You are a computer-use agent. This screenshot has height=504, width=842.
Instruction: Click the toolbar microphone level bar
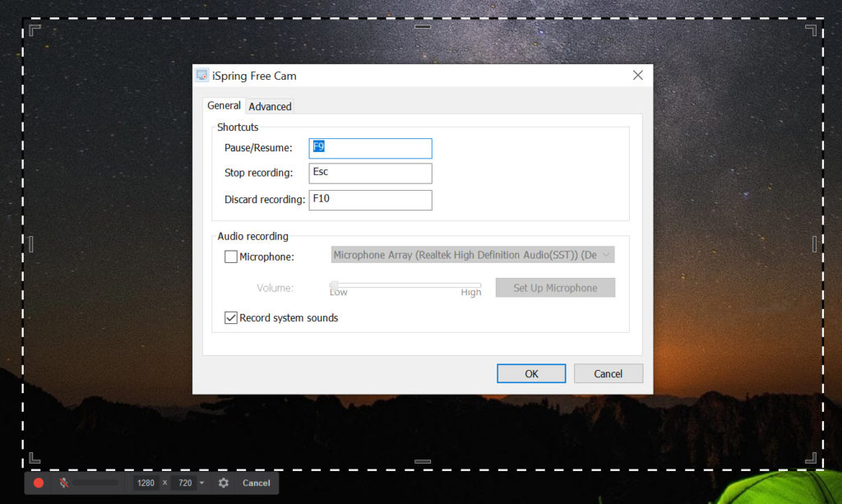95,483
